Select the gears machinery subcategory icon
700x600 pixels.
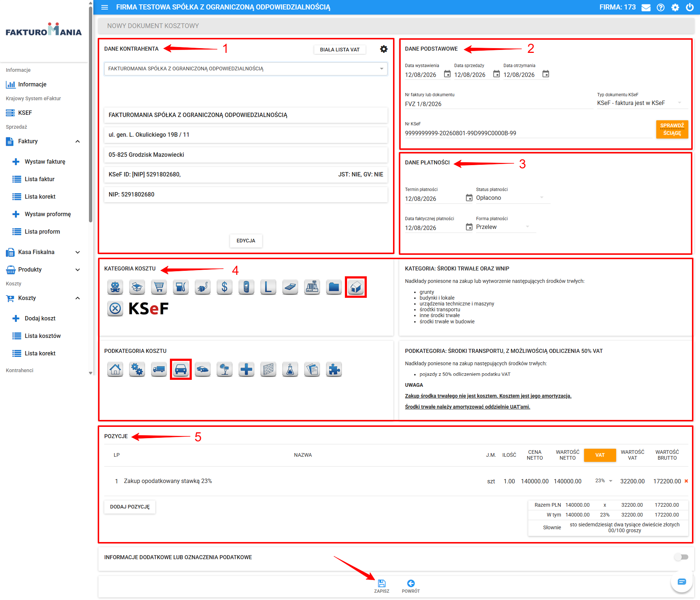137,369
